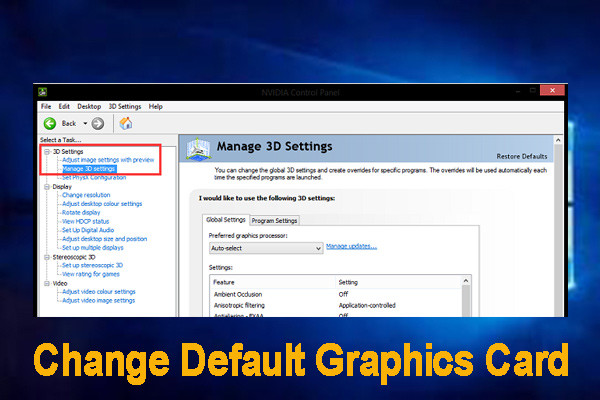The width and height of the screenshot is (600, 400).
Task: Click the green Back arrow icon
Action: coord(47,123)
